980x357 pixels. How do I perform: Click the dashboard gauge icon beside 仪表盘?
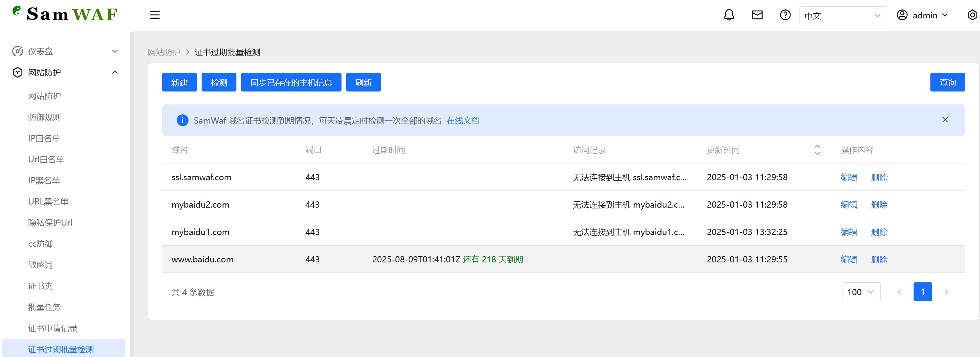17,51
